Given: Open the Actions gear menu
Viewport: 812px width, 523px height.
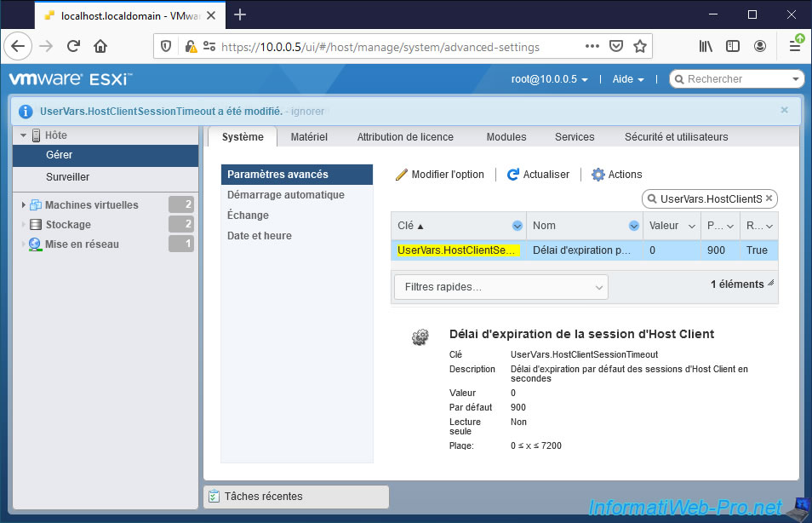Looking at the screenshot, I should point(617,175).
